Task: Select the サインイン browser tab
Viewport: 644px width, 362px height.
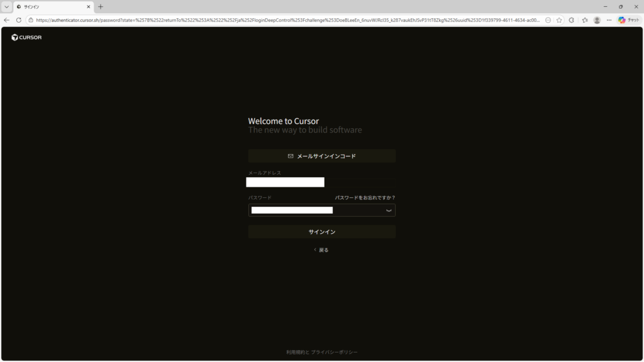Action: (50, 6)
